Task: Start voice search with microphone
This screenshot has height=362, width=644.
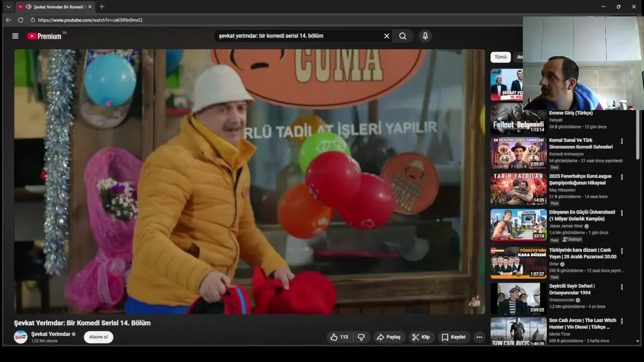Action: (x=425, y=36)
